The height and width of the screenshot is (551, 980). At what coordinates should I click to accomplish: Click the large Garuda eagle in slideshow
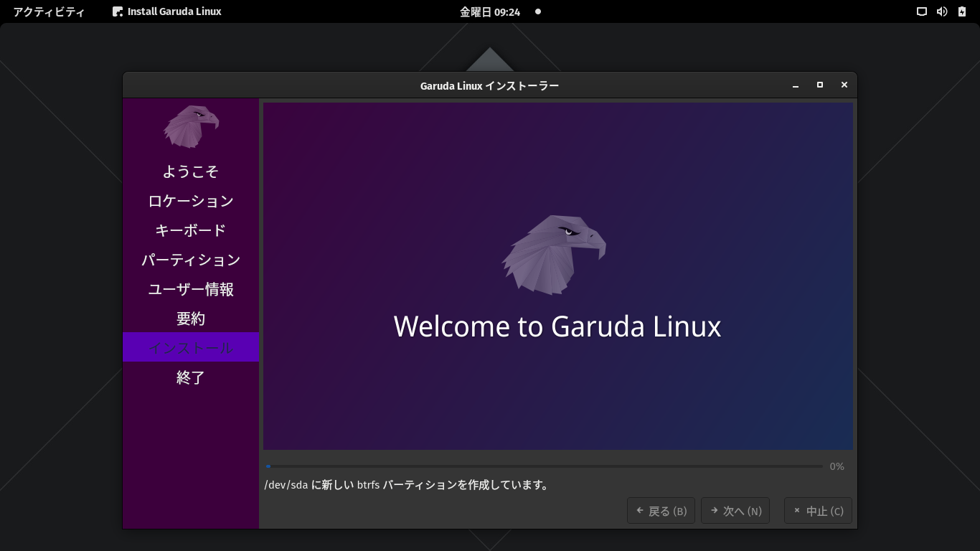pos(554,255)
